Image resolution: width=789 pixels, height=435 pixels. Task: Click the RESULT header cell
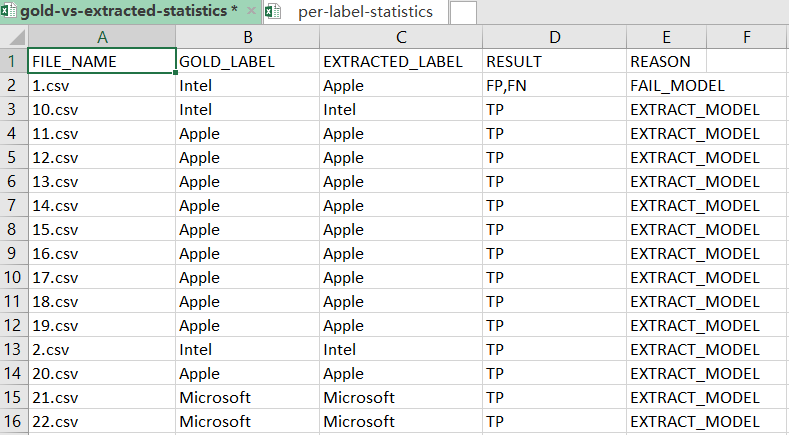pyautogui.click(x=555, y=61)
